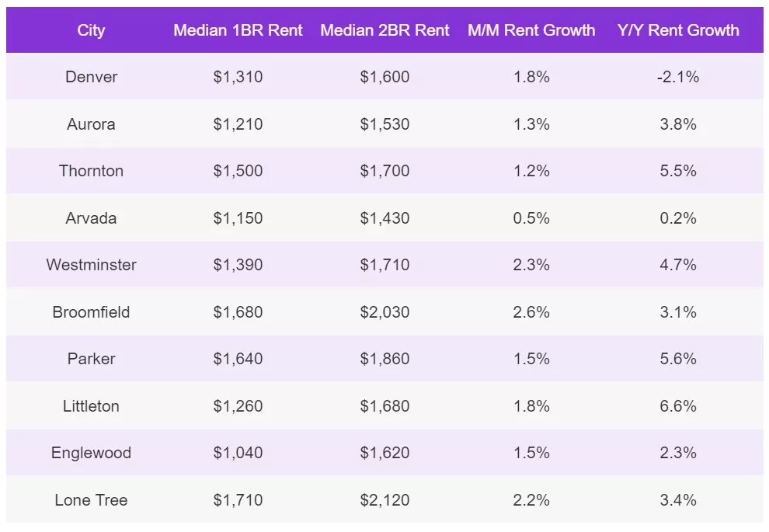
Task: Select the Denver city cell
Action: click(x=91, y=77)
